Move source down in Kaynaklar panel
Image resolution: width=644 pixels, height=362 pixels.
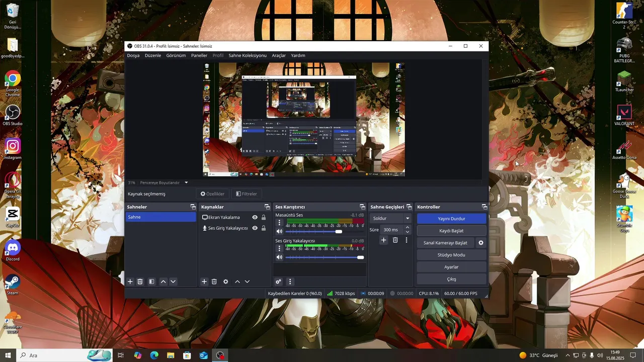(x=247, y=282)
